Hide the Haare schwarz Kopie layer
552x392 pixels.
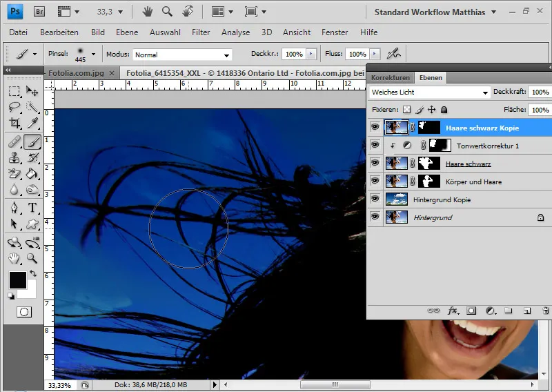coord(375,127)
